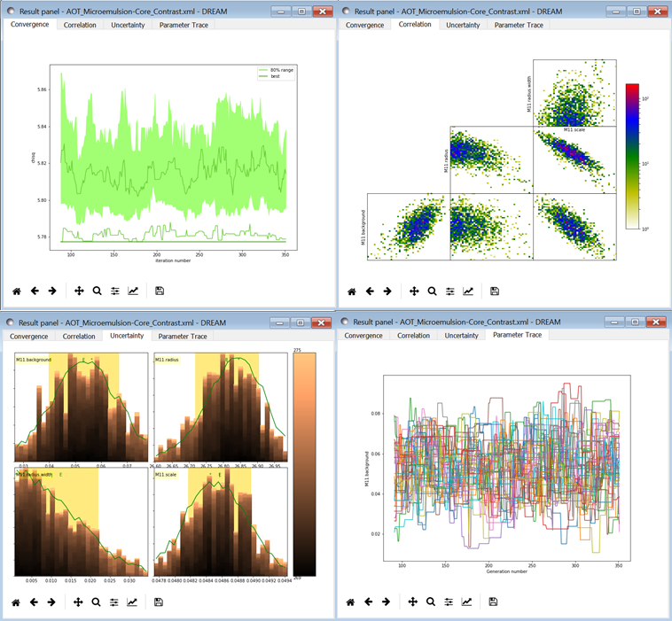Click the save icon under the uncertainty histograms

(159, 602)
